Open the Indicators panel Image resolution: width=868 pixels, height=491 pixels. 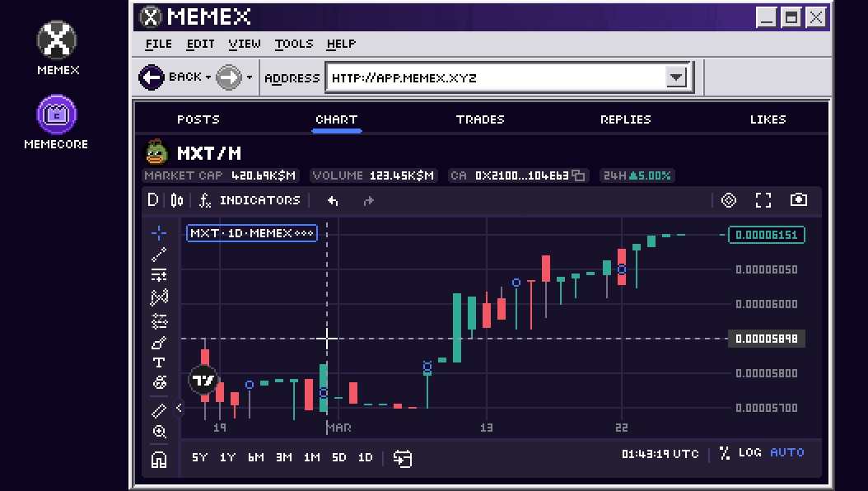(x=250, y=200)
